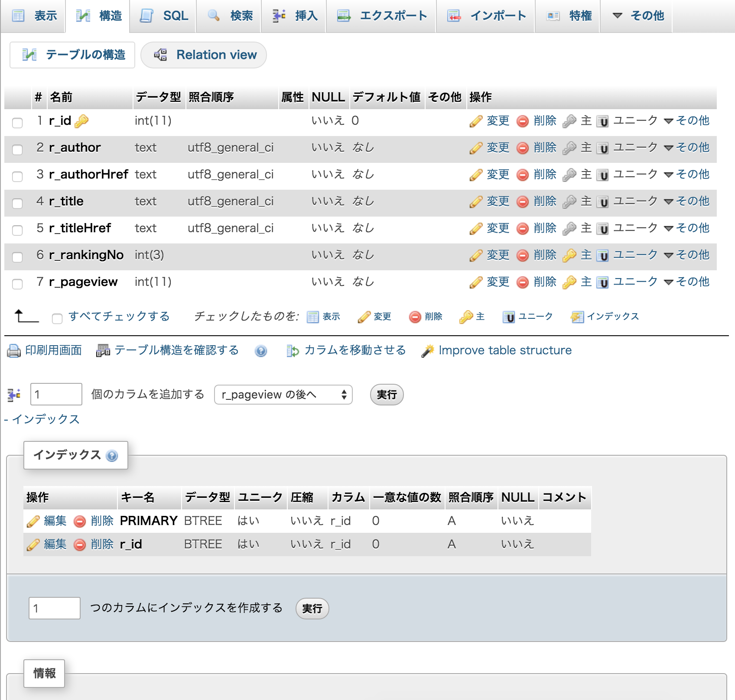Click the pencil icon in r_titleHref row
Image resolution: width=735 pixels, height=700 pixels.
476,229
